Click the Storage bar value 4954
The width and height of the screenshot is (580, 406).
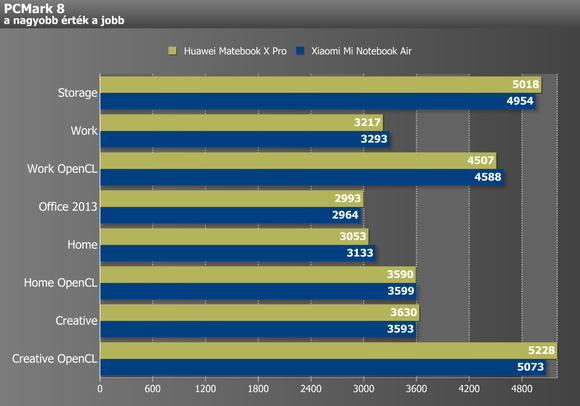tap(520, 101)
